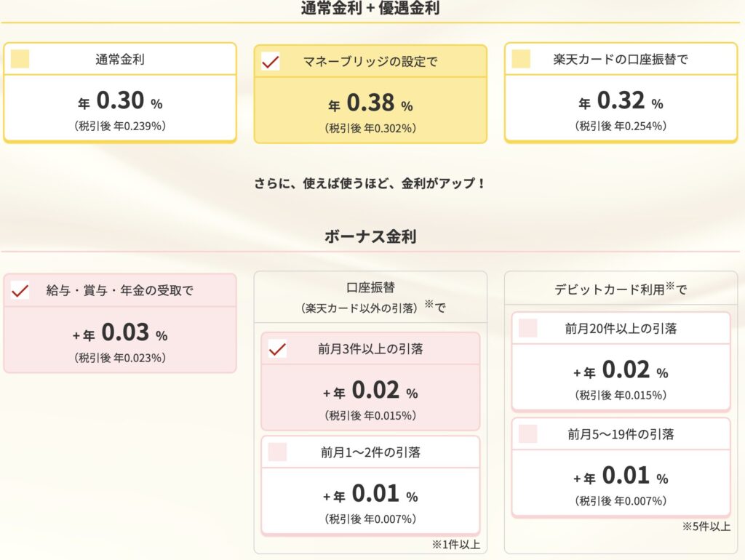
Task: Tick the 楽天カードの口座振替で checkbox
Action: (x=521, y=59)
